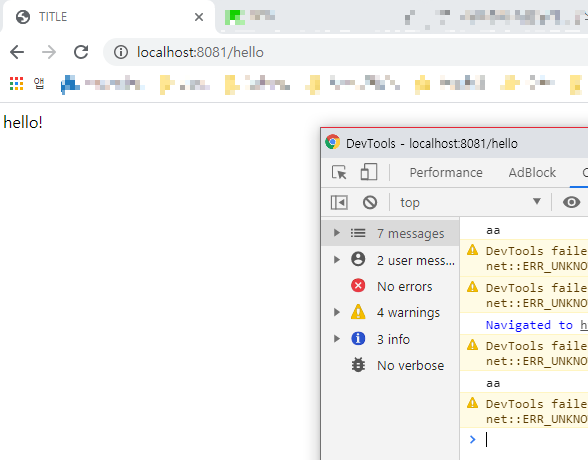Switch to the Performance tab
Viewport: 588px width, 460px height.
pos(446,172)
